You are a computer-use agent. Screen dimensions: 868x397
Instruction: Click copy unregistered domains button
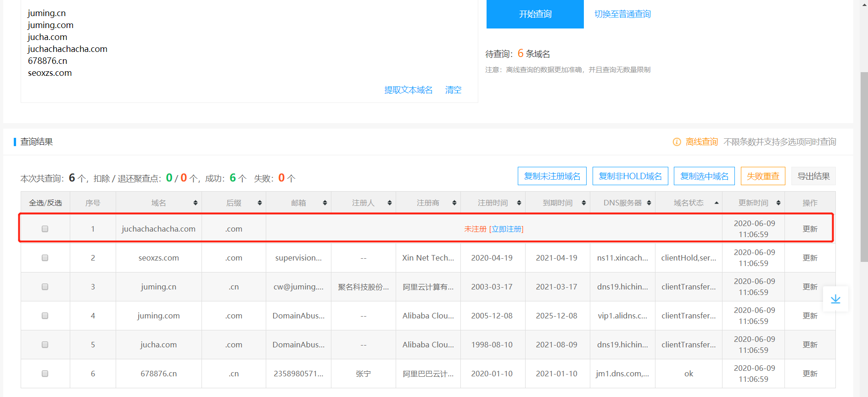click(552, 176)
